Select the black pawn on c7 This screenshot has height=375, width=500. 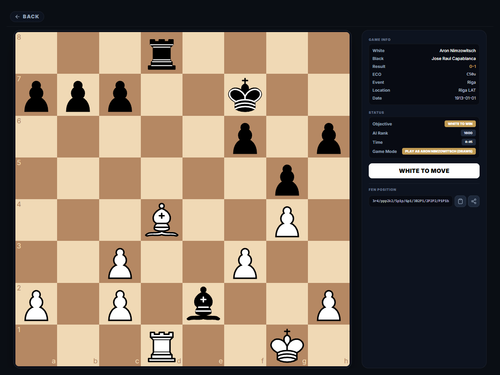(x=120, y=96)
